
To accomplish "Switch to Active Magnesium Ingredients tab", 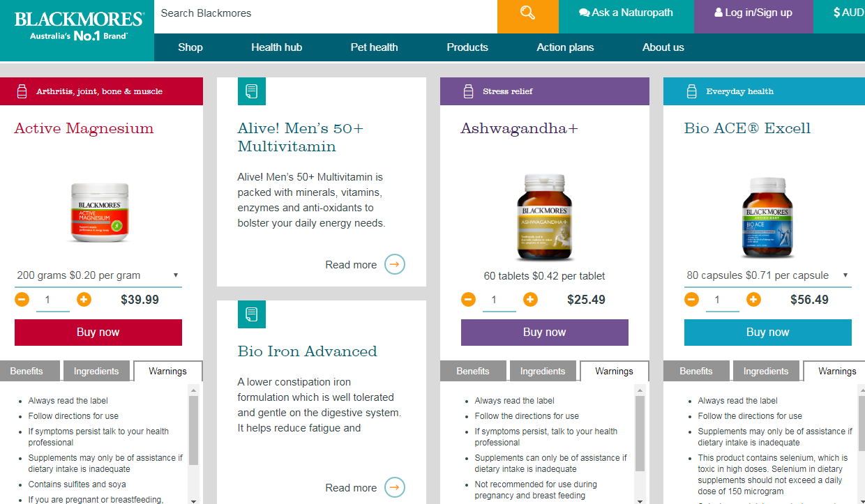I will 96,371.
